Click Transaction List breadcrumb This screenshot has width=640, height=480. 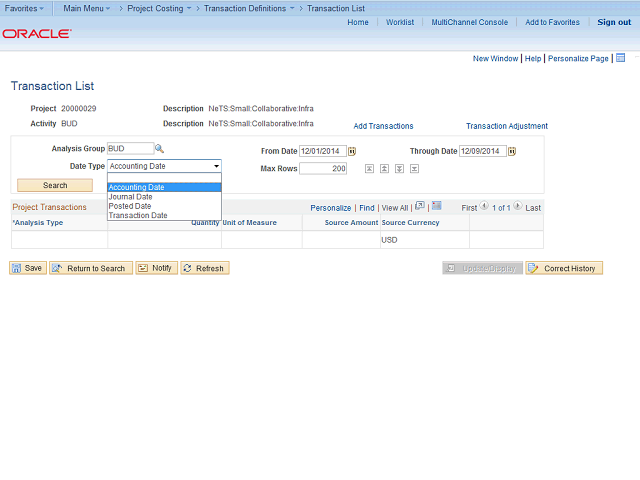[336, 8]
